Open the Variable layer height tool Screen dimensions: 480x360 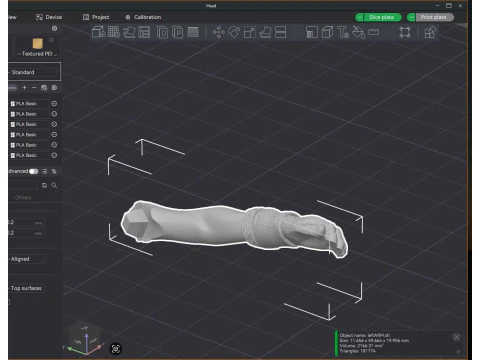pos(193,32)
